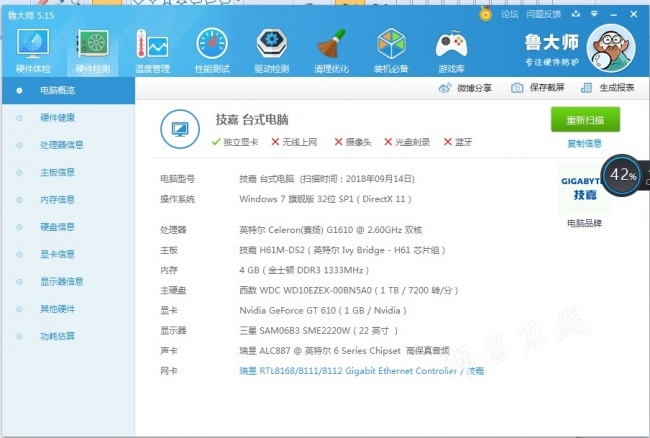The image size is (650, 438).
Task: Open 驱动检测 driver detection icon
Action: (272, 51)
